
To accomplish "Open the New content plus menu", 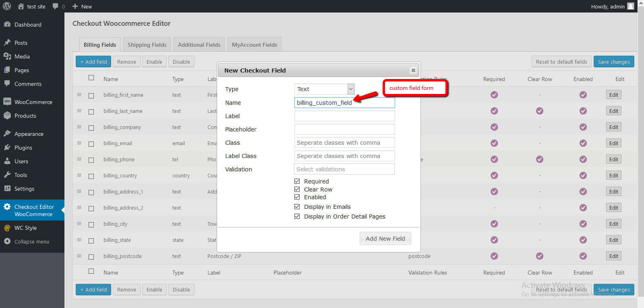I will click(75, 6).
